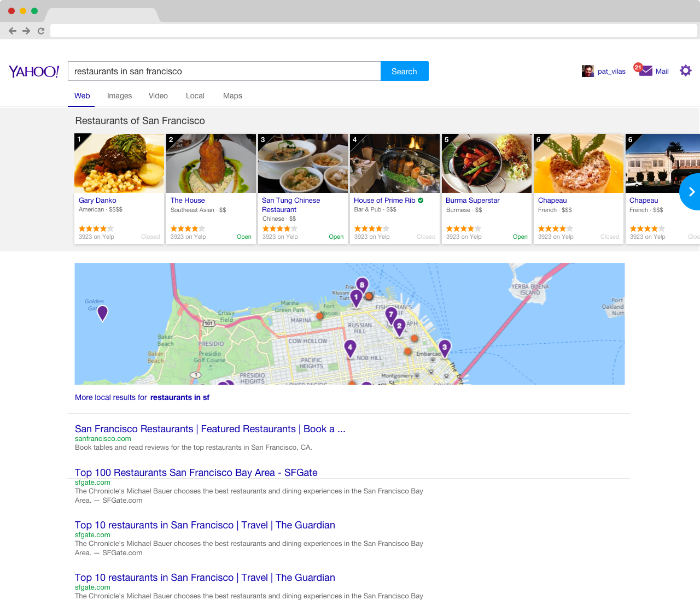Screen dimensions: 700x600
Task: Click the pat_vilas profile avatar
Action: 588,71
